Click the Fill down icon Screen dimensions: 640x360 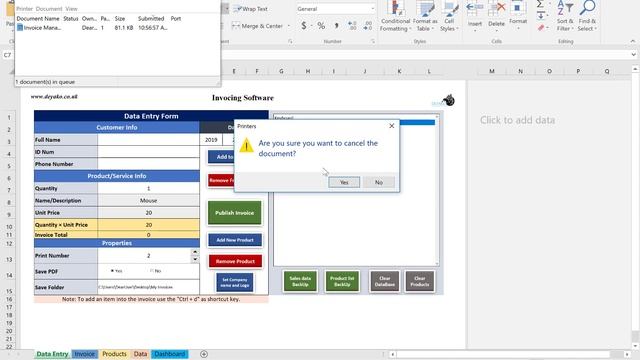[540, 16]
